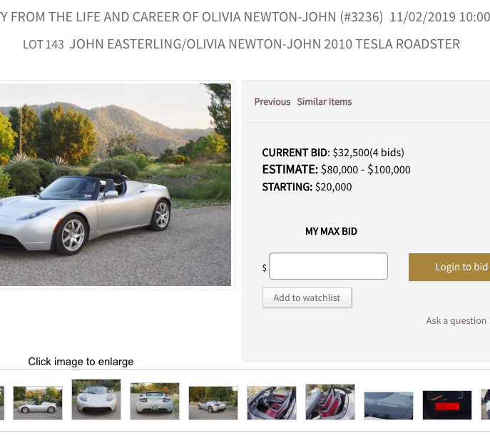The height and width of the screenshot is (448, 490).
Task: Click the Click image to enlarge caption
Action: [81, 362]
